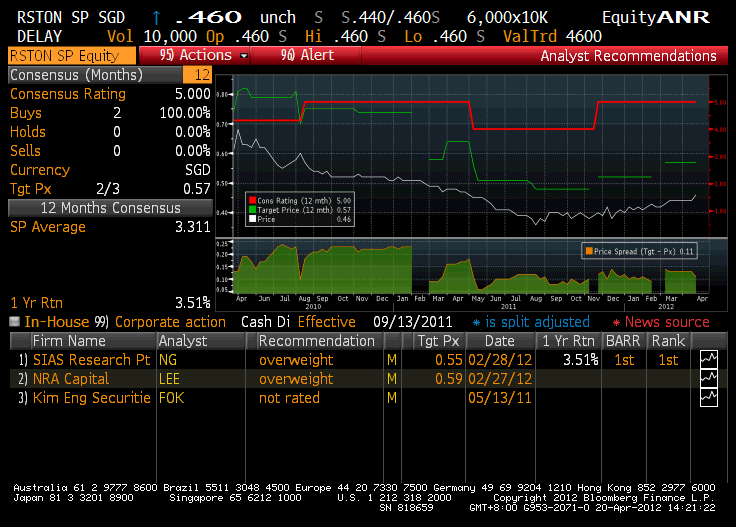Open 99) Corporate action link
This screenshot has height=527, width=736.
(x=160, y=322)
